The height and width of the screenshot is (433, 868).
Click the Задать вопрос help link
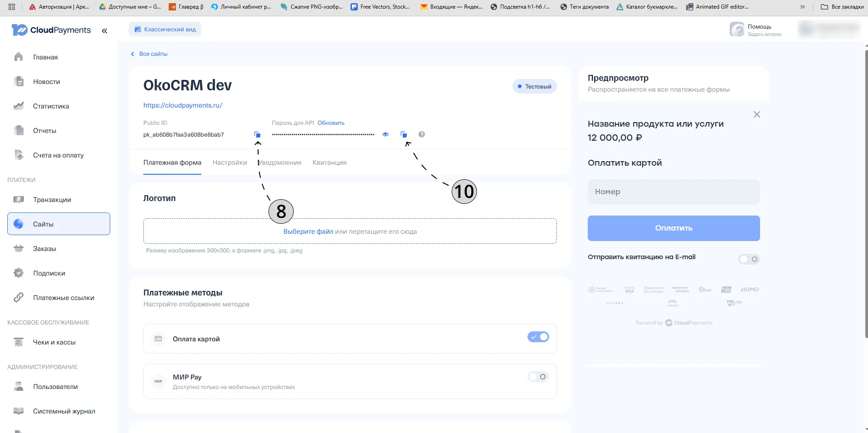[765, 34]
